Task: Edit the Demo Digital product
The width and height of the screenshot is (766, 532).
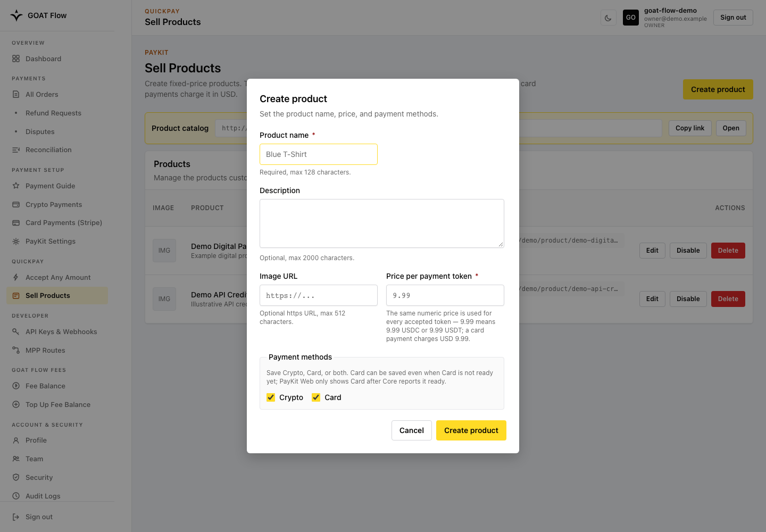Action: click(652, 251)
